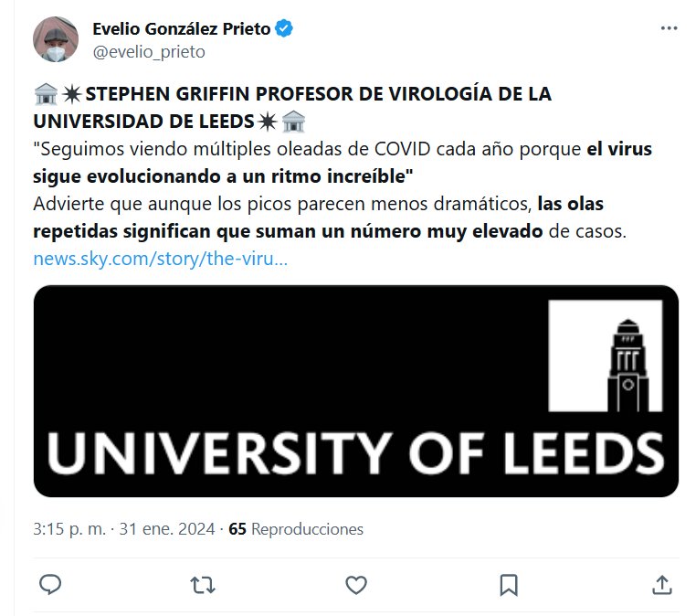Viewport: 696px width, 616px height.
Task: Like the tweet with the heart icon
Action: coord(356,584)
